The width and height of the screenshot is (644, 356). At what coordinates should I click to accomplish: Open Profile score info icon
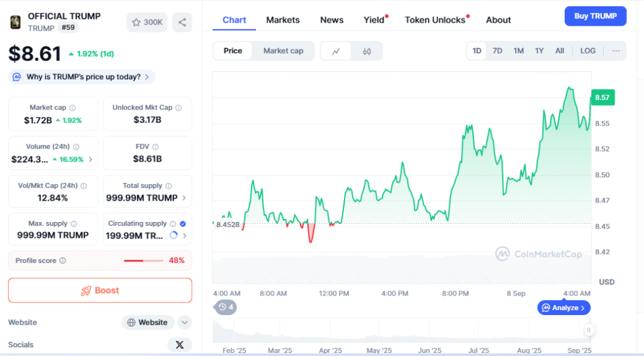pos(63,260)
